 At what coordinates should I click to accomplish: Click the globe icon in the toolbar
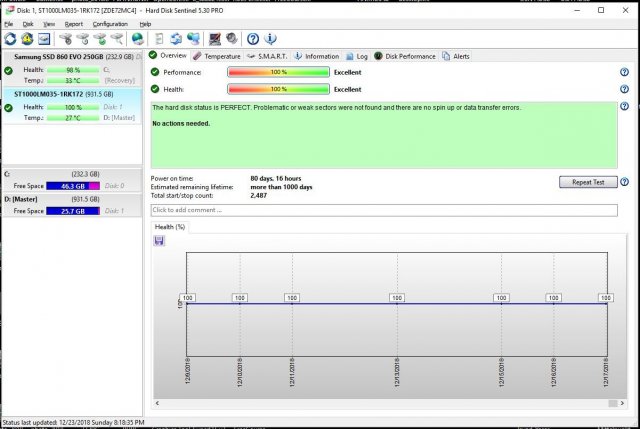pyautogui.click(x=136, y=39)
